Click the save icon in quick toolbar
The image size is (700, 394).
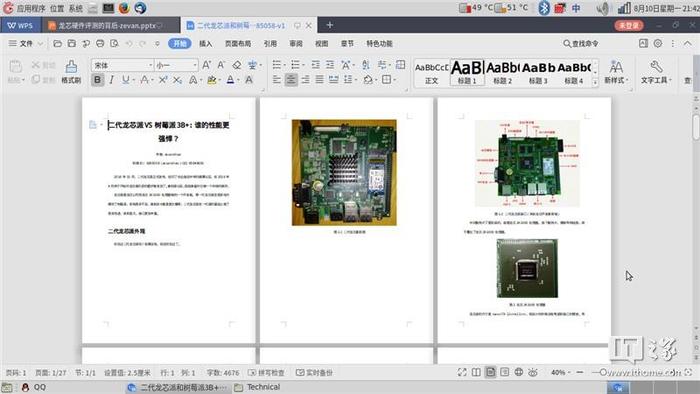pyautogui.click(x=71, y=43)
